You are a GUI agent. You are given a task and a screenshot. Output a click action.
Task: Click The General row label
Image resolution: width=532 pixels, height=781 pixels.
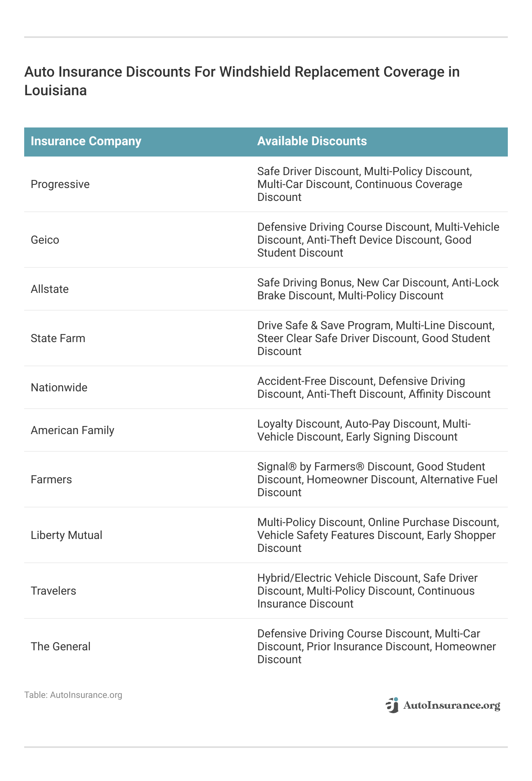(60, 647)
